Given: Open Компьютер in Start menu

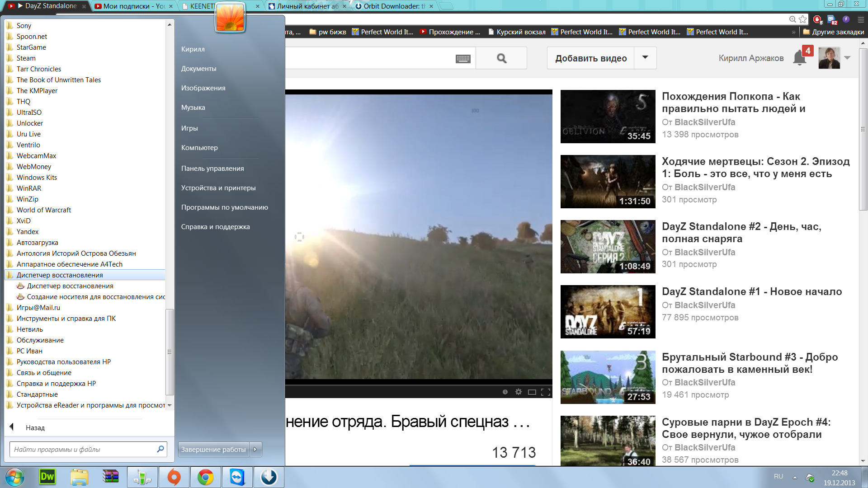Looking at the screenshot, I should click(199, 147).
